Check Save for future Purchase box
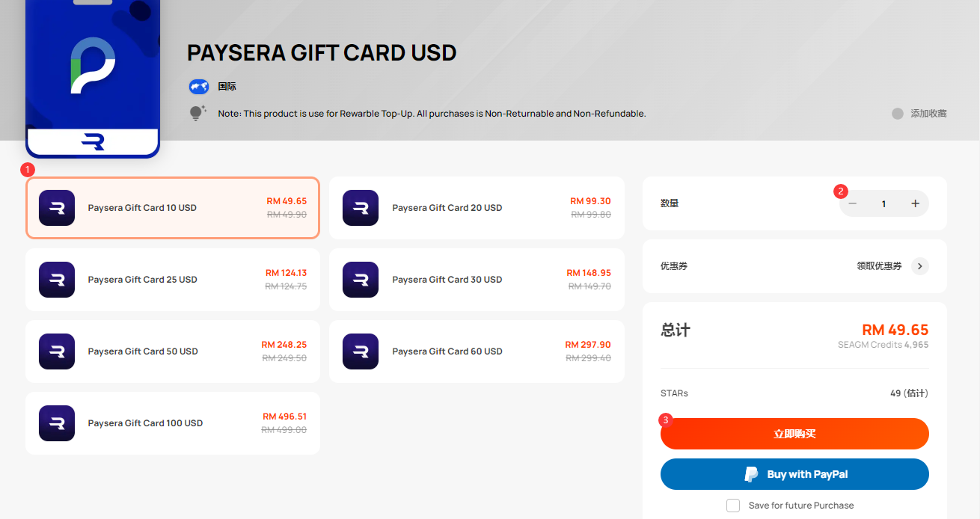 (x=733, y=506)
